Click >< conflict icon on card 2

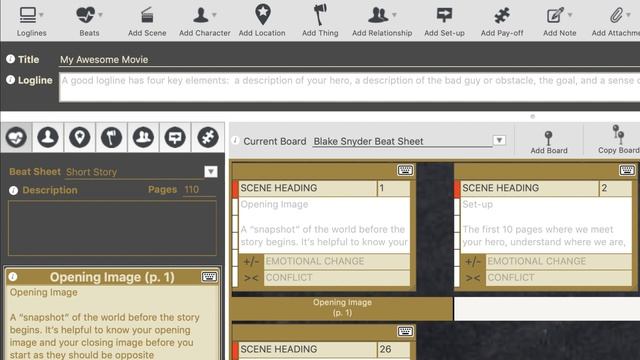(473, 278)
